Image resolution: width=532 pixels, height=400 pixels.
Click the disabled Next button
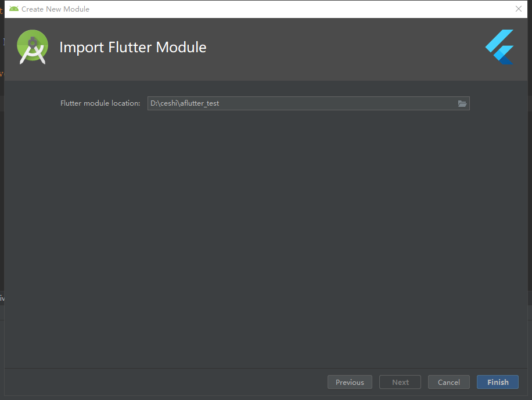pos(400,382)
